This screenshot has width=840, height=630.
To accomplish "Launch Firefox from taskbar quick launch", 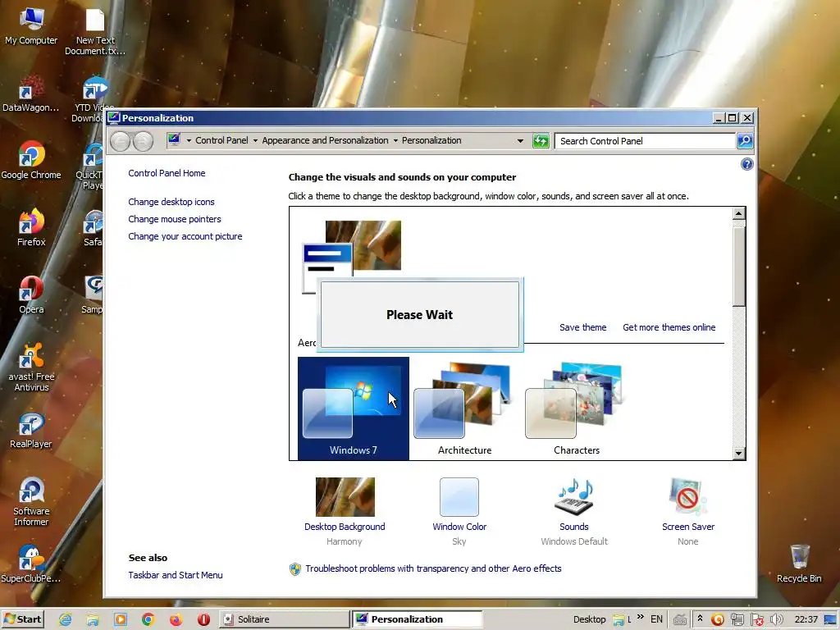I will tap(176, 620).
